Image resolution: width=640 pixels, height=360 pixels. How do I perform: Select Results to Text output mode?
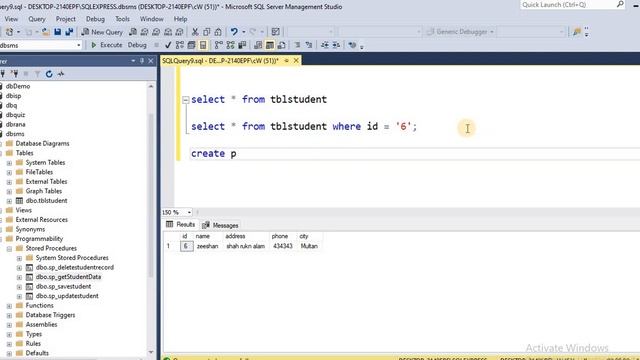click(258, 45)
